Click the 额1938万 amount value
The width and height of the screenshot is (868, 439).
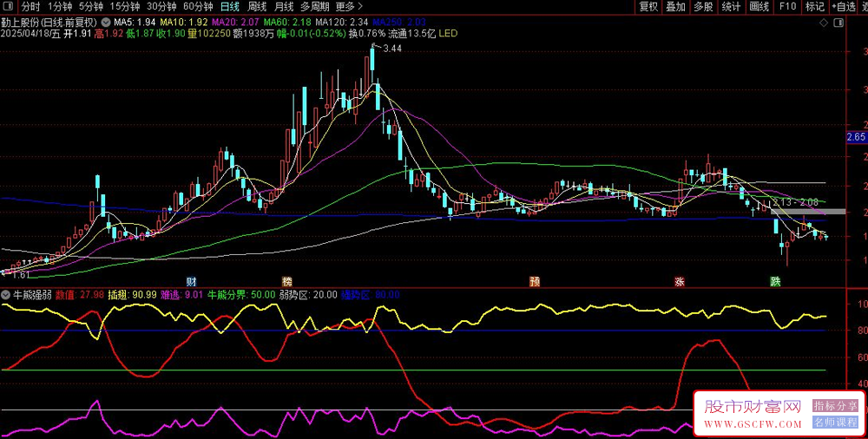[x=253, y=33]
